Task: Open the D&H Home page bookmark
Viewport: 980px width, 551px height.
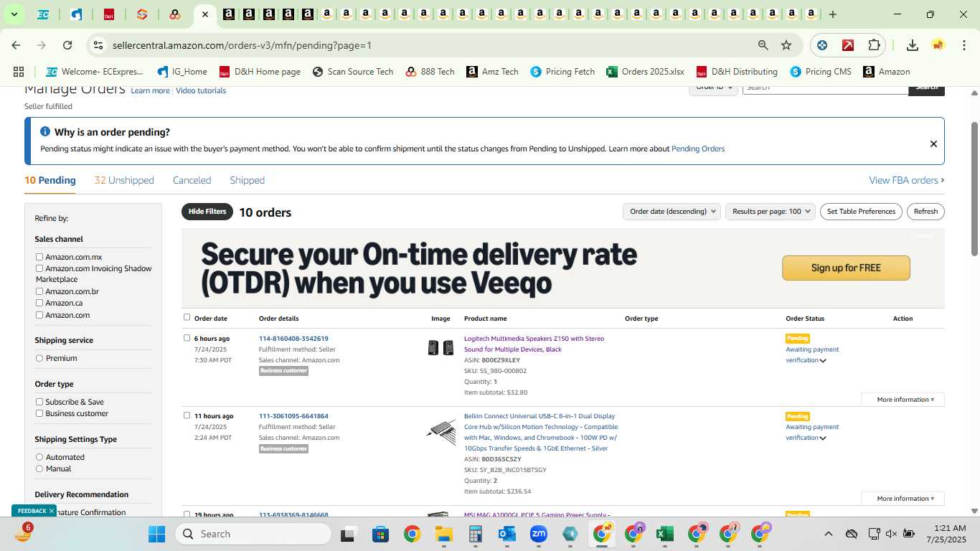Action: point(260,72)
